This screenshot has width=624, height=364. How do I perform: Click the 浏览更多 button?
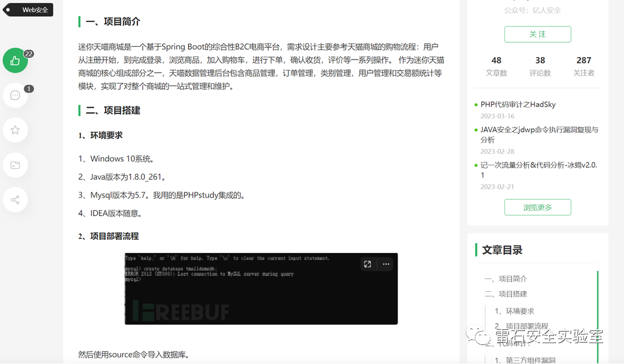point(538,207)
